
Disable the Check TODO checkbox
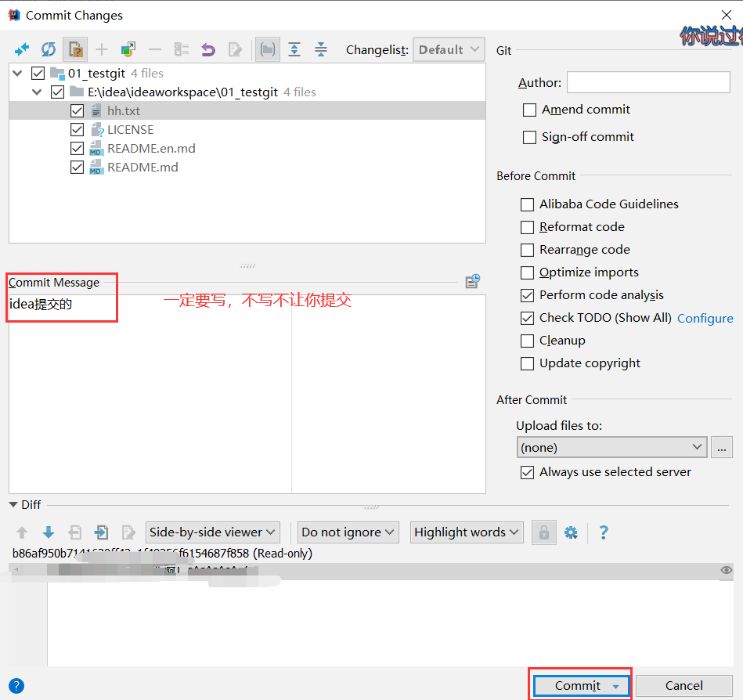[x=527, y=318]
